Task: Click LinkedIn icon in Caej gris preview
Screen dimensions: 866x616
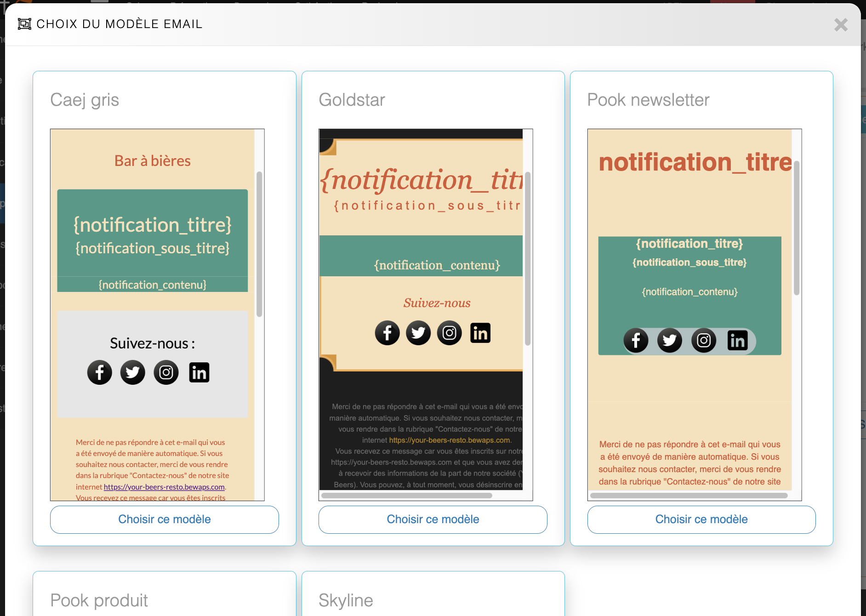Action: [199, 372]
